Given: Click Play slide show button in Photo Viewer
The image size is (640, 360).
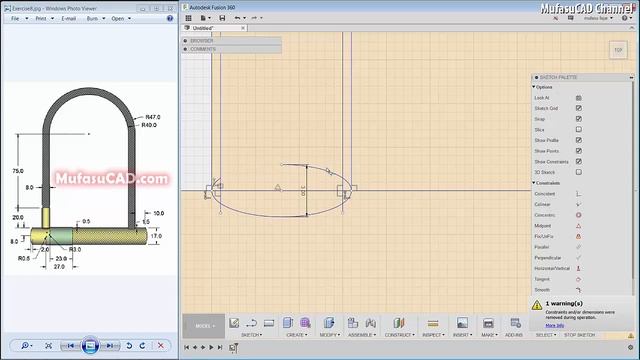Looking at the screenshot, I should pyautogui.click(x=90, y=346).
